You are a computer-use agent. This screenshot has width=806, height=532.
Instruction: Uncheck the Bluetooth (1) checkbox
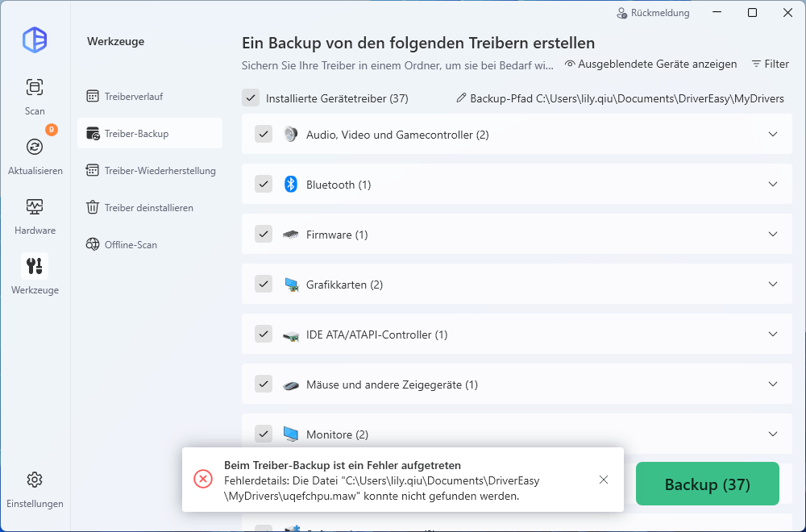(264, 185)
